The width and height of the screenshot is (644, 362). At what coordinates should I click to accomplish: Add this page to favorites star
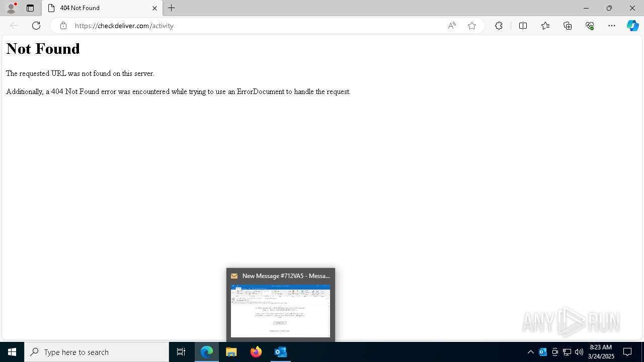472,26
